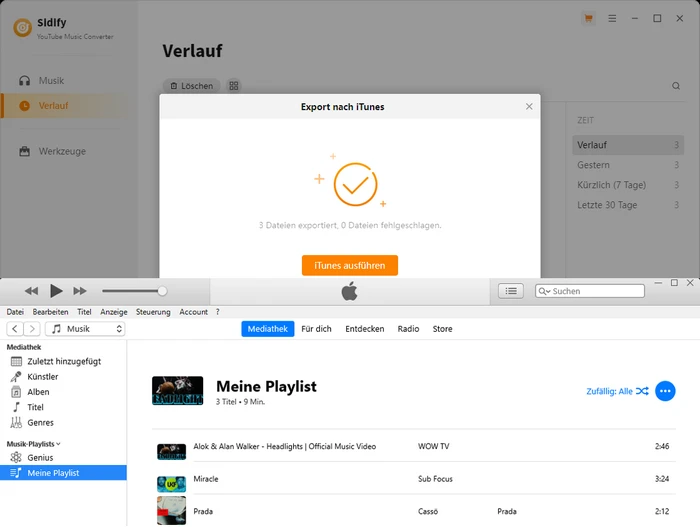Open the Bearbeiten menu
The image size is (700, 527).
[50, 312]
